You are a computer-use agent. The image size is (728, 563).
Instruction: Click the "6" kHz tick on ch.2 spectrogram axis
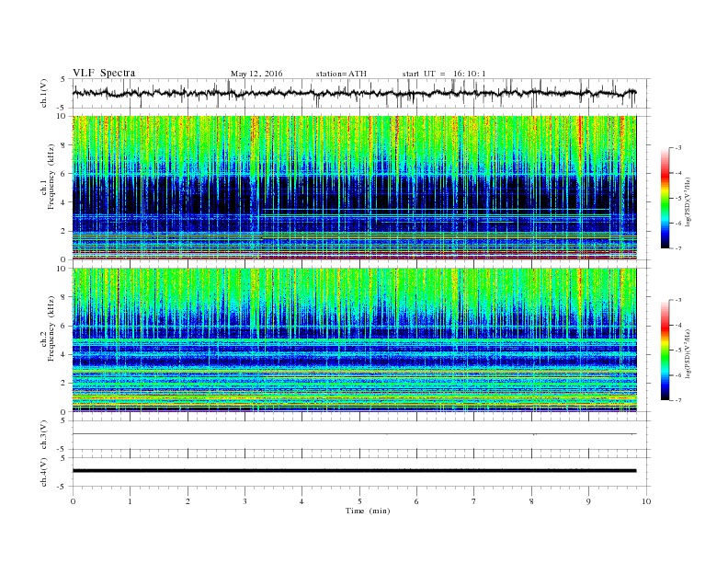[x=63, y=326]
